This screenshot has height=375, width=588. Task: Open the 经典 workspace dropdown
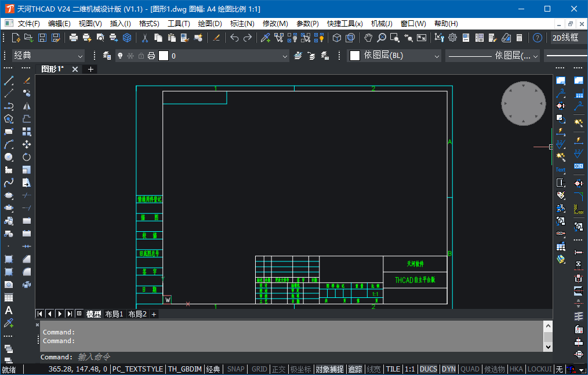pyautogui.click(x=48, y=56)
